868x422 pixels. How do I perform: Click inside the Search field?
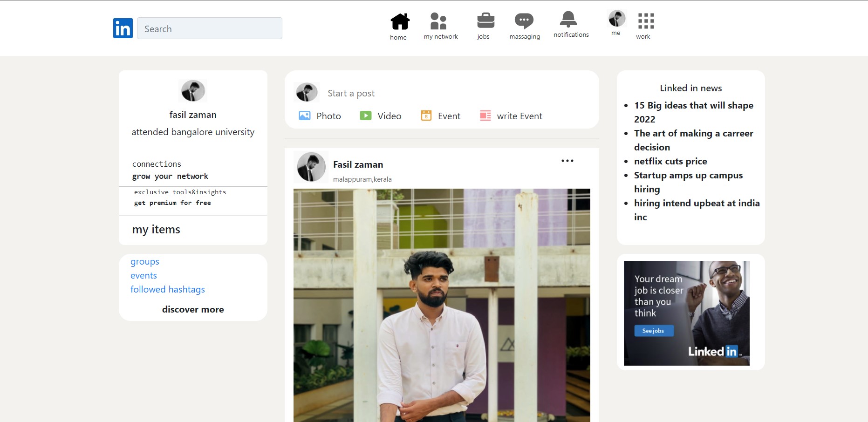pos(210,28)
